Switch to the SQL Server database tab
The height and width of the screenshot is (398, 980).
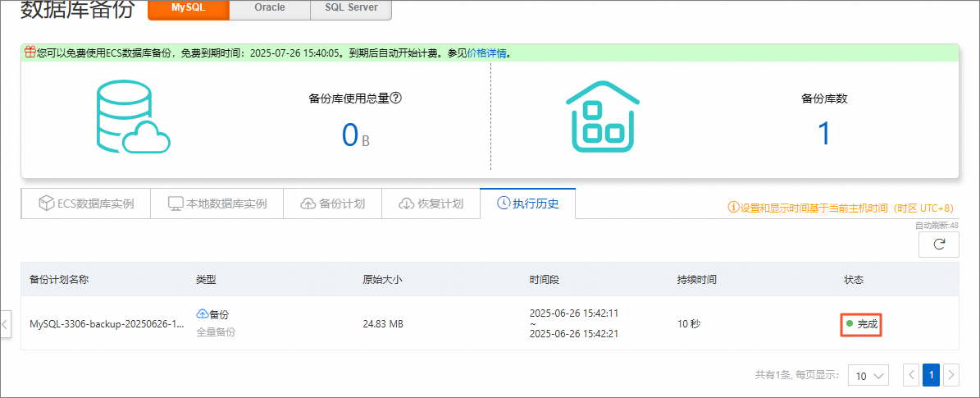point(351,9)
